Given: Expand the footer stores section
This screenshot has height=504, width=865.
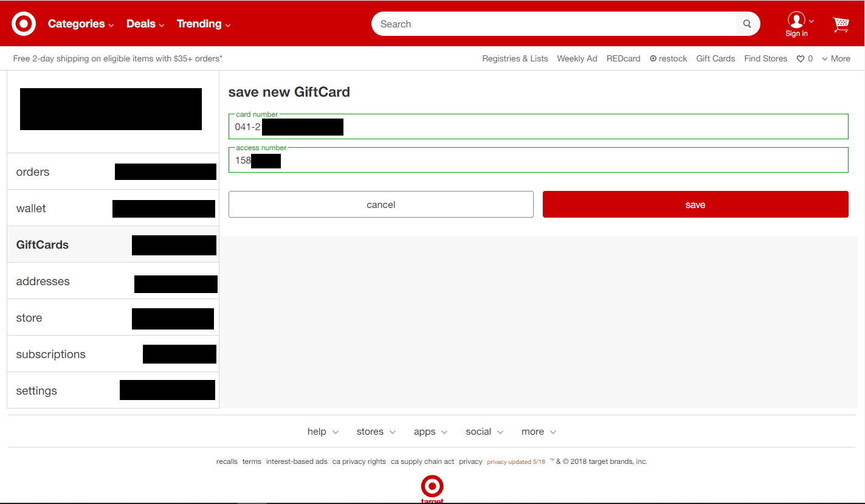Looking at the screenshot, I should point(376,432).
